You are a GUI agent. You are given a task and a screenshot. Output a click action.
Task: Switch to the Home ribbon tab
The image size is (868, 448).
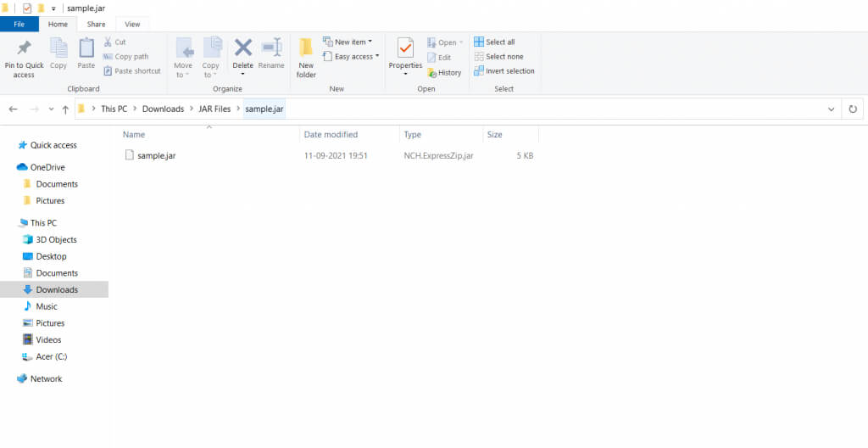[58, 25]
